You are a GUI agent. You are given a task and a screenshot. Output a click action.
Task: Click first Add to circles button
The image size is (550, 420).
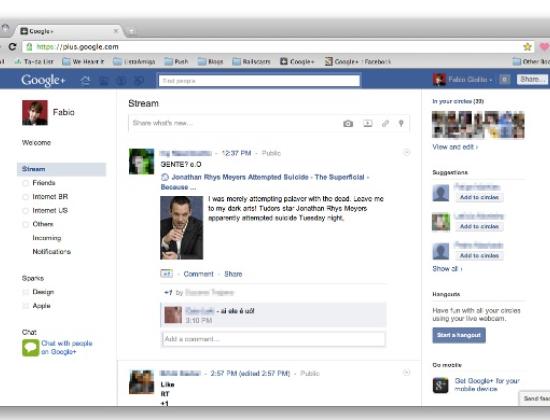[x=479, y=197]
